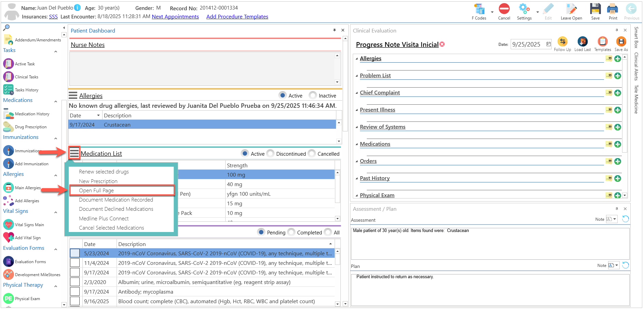Click Add Immunization in sidebar
Screen dimensions: 644x309
tap(26, 164)
